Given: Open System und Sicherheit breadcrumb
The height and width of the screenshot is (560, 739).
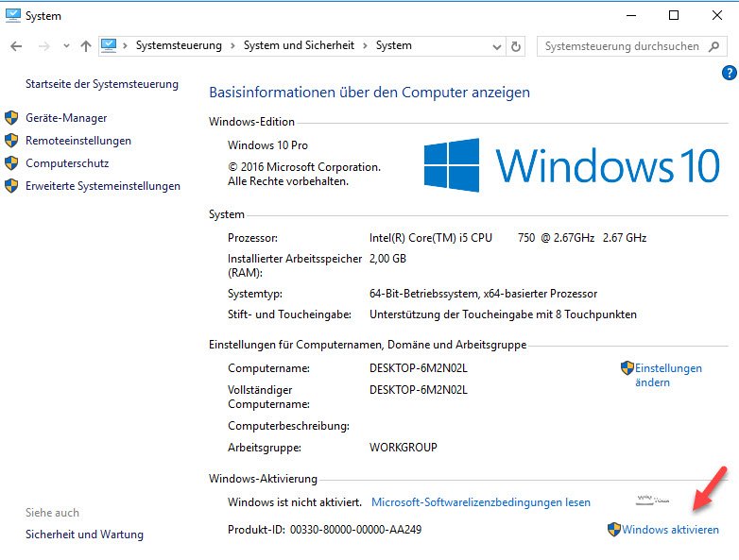Looking at the screenshot, I should point(299,45).
